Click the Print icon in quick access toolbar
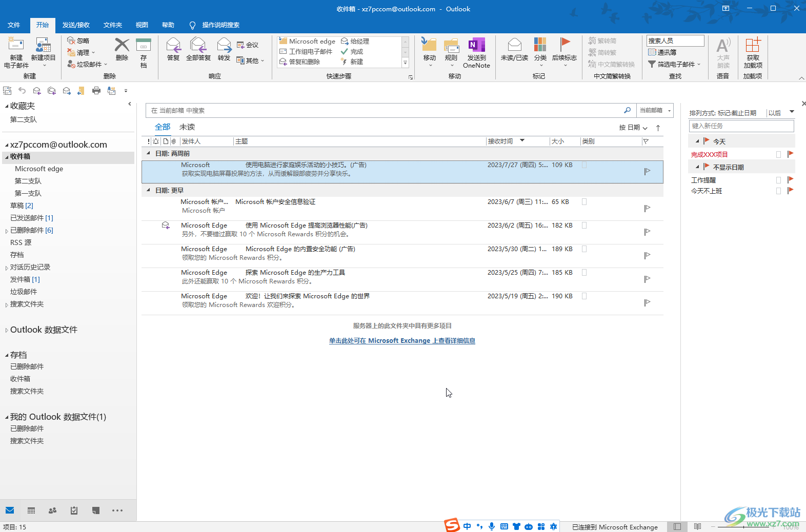Viewport: 806px width, 532px height. click(96, 91)
